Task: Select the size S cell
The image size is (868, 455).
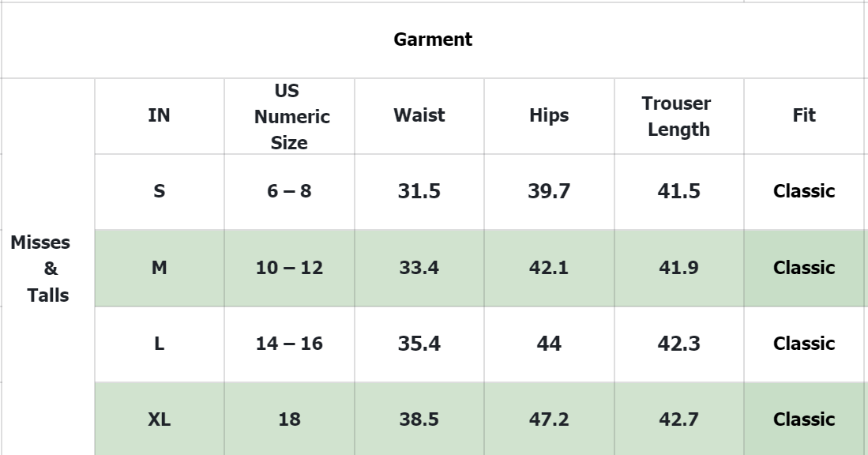Action: [x=160, y=191]
